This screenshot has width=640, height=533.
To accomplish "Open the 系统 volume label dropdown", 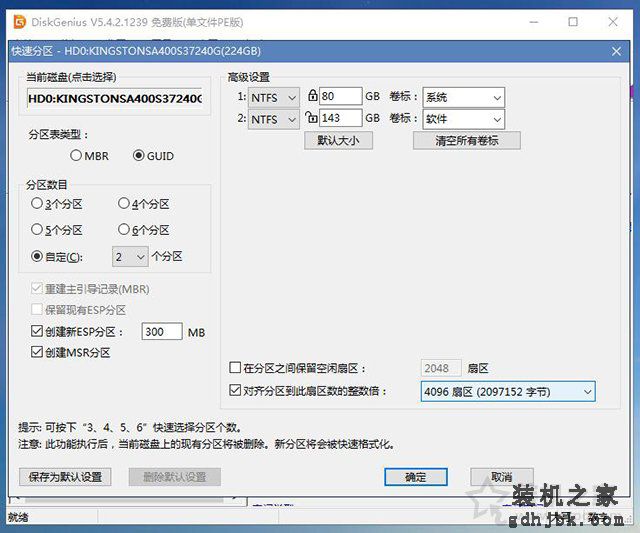I will point(464,98).
